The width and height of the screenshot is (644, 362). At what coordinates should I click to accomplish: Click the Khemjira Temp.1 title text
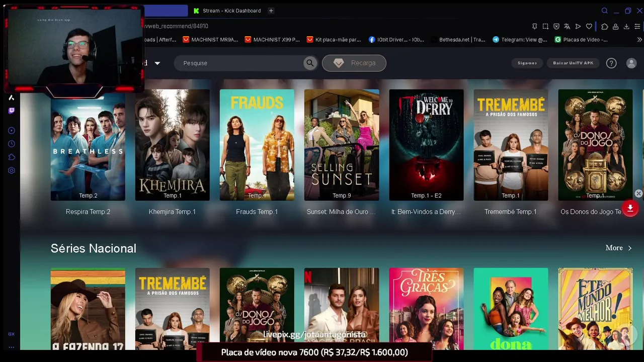coord(172,212)
